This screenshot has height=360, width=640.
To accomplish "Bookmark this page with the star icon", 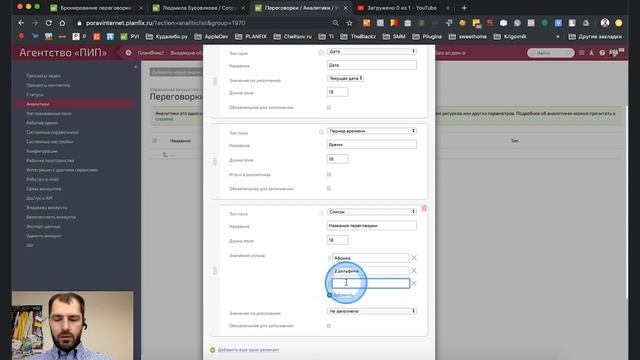I will click(349, 23).
